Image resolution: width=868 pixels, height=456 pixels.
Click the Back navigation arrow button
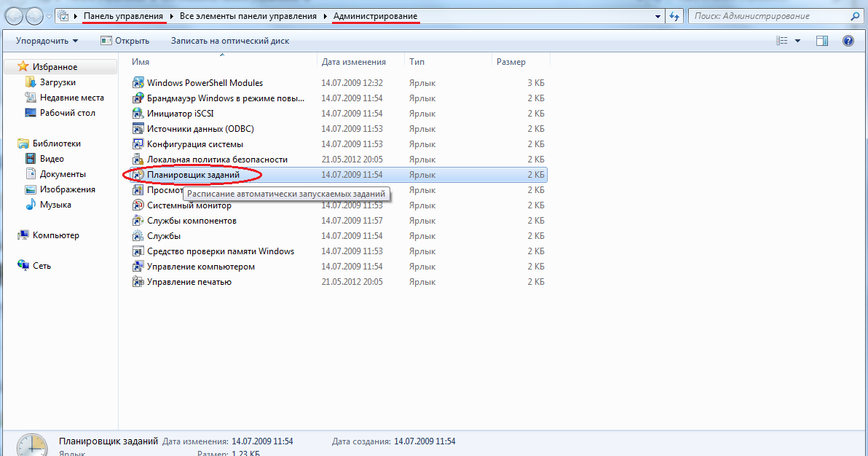coord(15,16)
